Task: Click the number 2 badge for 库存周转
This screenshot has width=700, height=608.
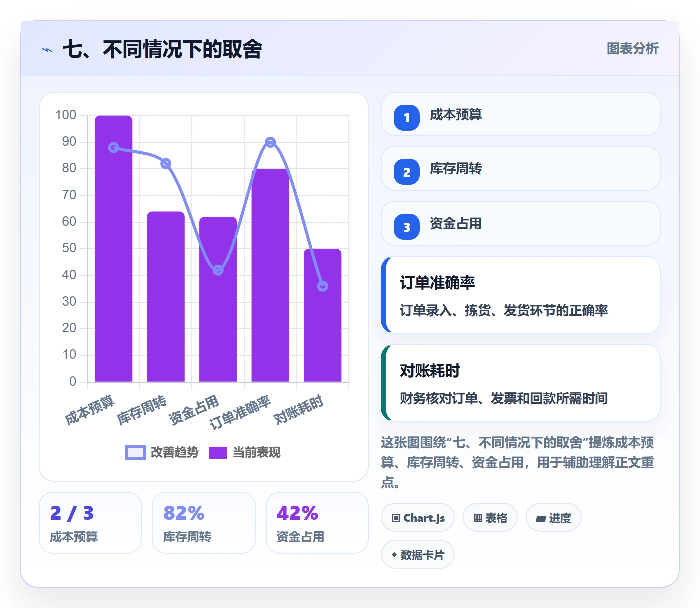Action: 407,172
